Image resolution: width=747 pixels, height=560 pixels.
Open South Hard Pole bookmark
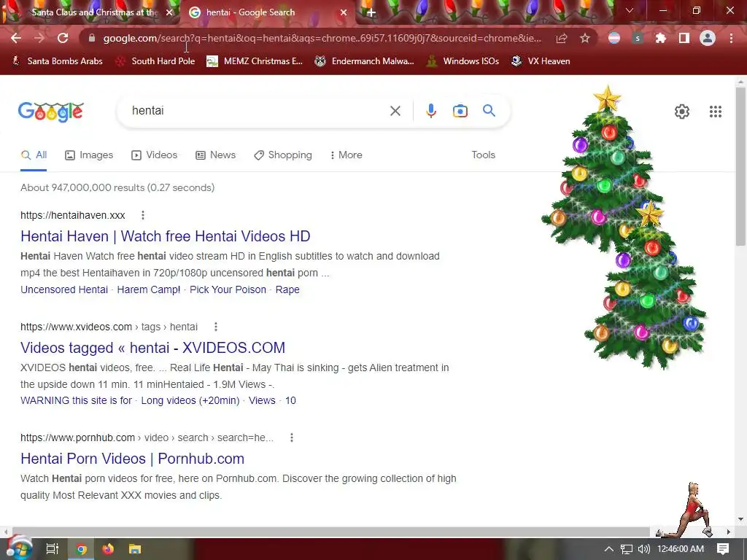pyautogui.click(x=155, y=61)
